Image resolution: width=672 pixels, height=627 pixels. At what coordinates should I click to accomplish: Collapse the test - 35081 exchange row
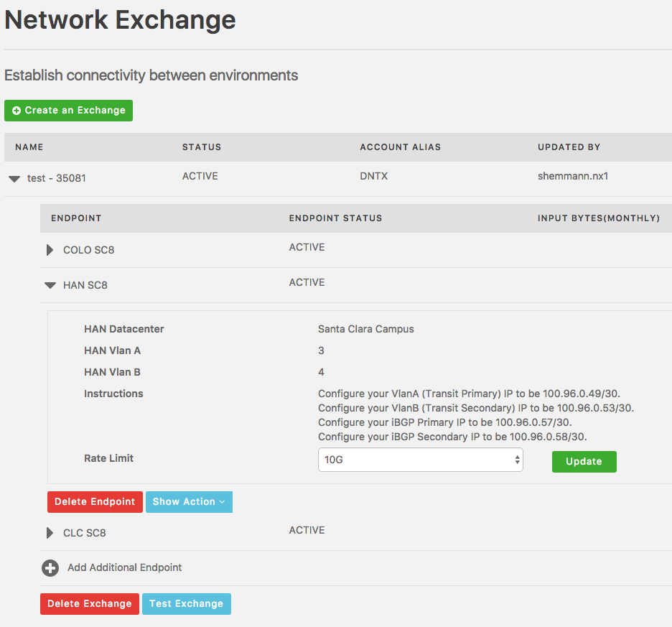point(14,179)
